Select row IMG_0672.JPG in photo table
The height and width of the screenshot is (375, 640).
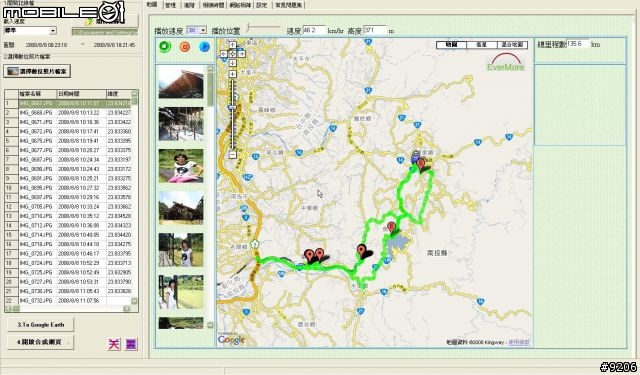point(68,131)
